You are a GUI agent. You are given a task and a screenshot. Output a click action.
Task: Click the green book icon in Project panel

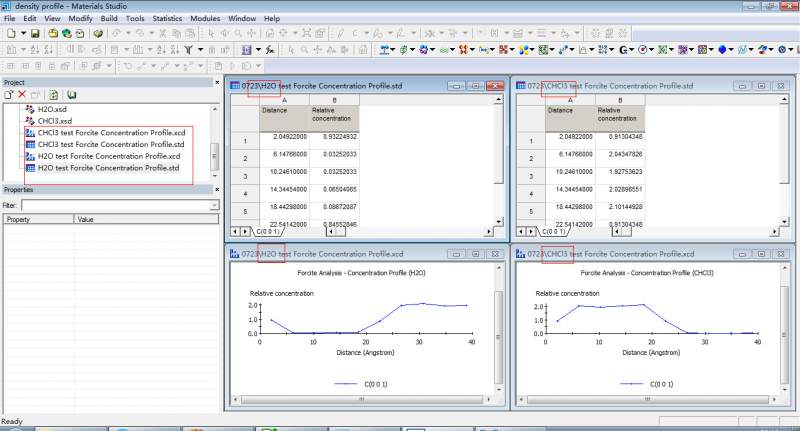71,95
